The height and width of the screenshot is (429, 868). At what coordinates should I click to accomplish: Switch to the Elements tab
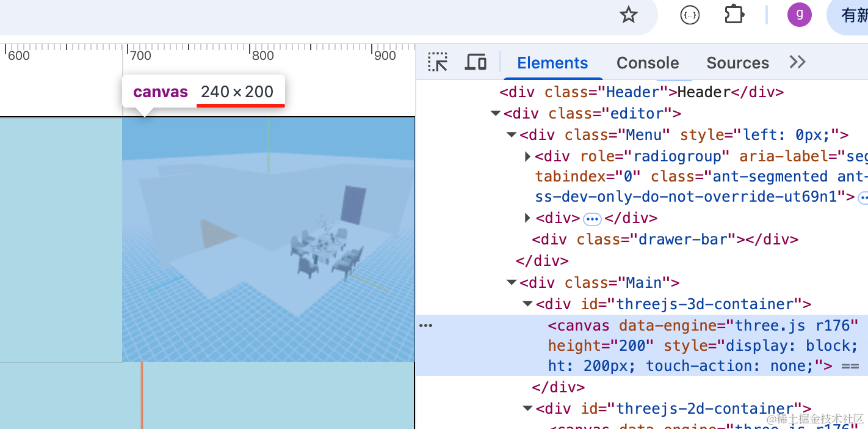click(x=552, y=63)
